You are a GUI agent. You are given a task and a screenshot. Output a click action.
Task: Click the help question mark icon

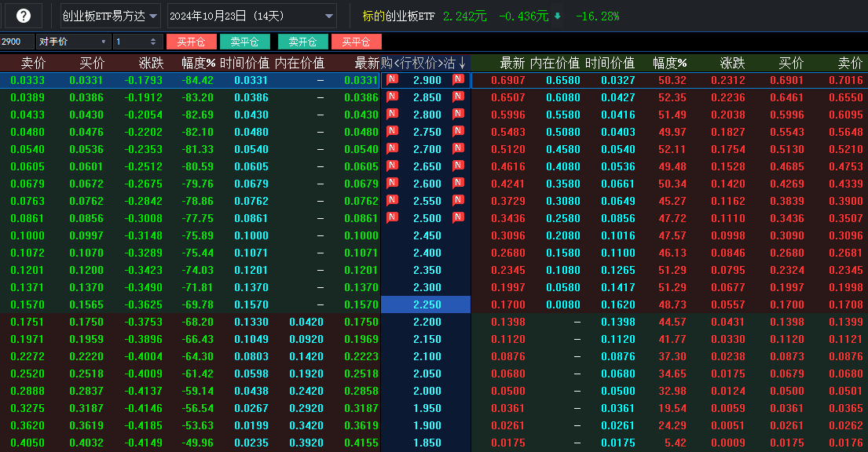coord(24,16)
